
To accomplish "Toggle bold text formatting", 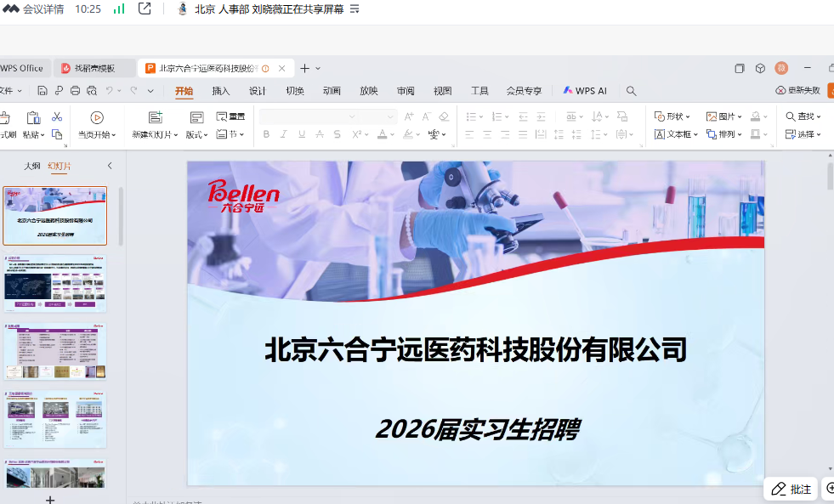I will pos(266,134).
